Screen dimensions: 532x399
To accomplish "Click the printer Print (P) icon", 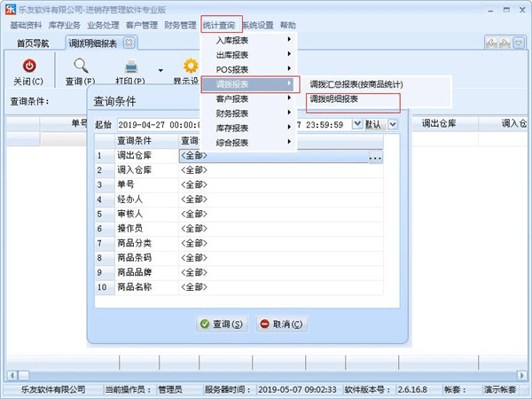I will [131, 66].
